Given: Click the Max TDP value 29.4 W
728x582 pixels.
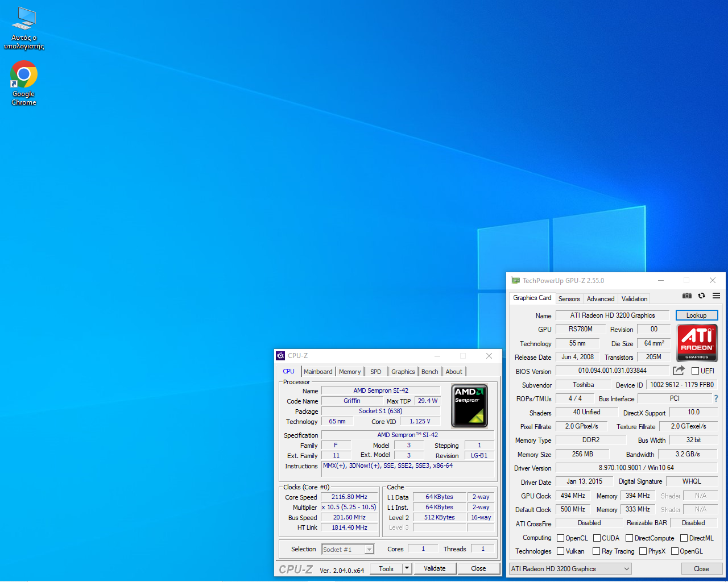Looking at the screenshot, I should [x=427, y=401].
